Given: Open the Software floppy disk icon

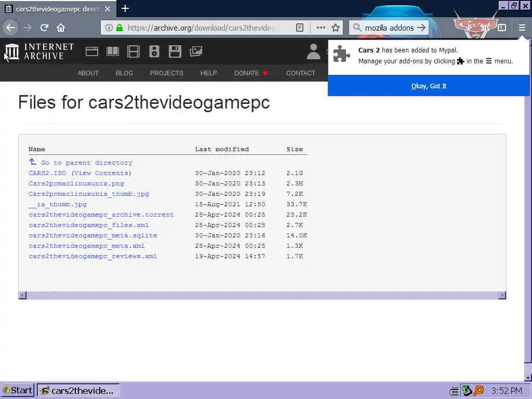Looking at the screenshot, I should 175,51.
